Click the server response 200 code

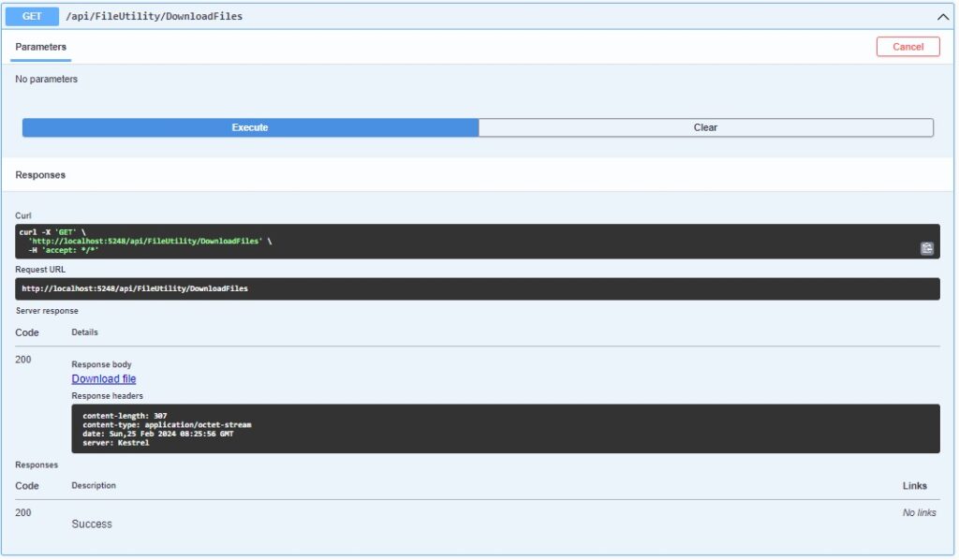tap(23, 360)
